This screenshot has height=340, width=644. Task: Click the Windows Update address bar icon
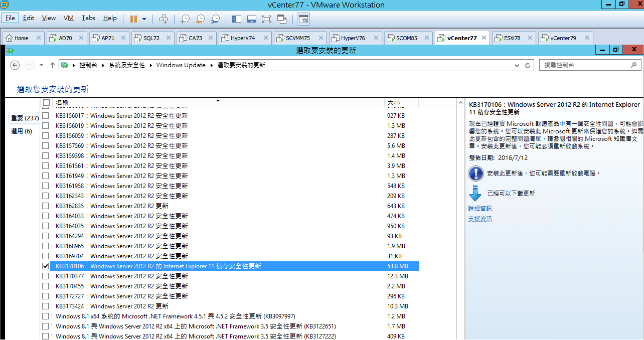65,65
